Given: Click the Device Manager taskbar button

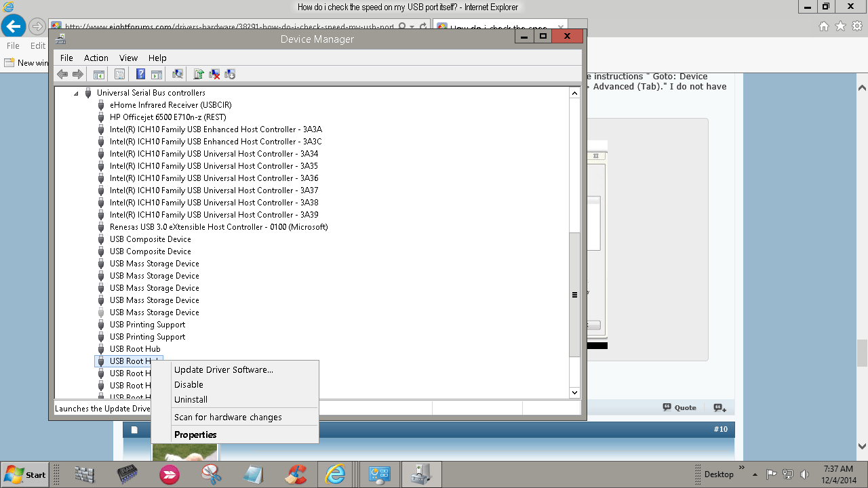Looking at the screenshot, I should pyautogui.click(x=422, y=474).
